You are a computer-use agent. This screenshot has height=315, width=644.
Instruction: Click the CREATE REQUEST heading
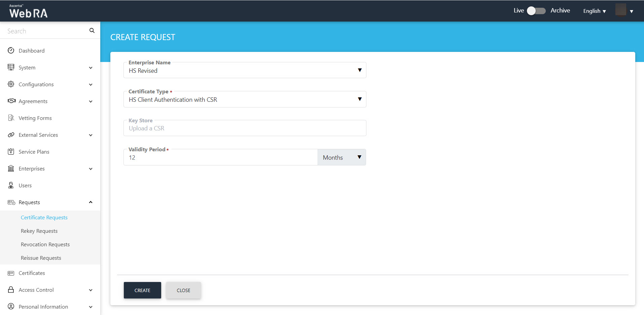[143, 37]
